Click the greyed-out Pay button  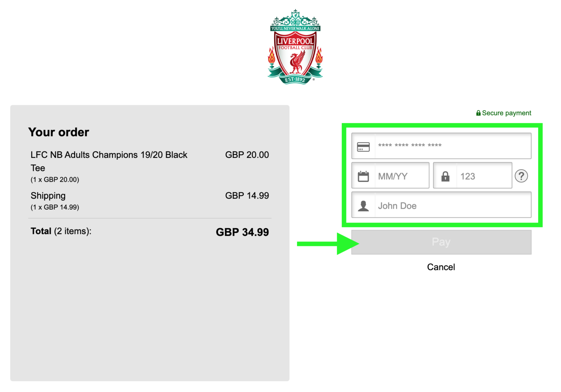pos(441,242)
